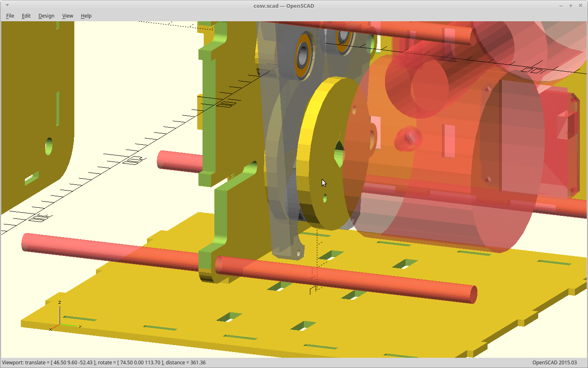Viewport: 588px width, 368px height.
Task: Open the Design menu
Action: (46, 16)
